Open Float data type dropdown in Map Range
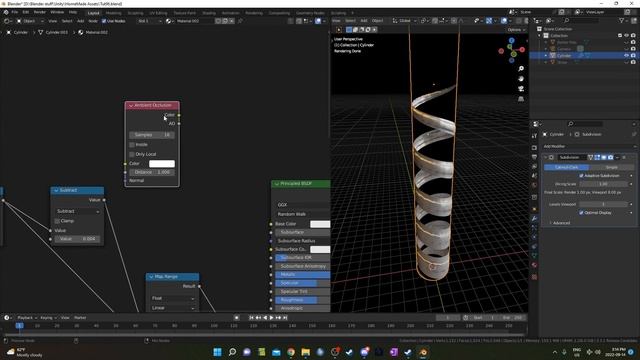This screenshot has height=360, width=640. [173, 298]
